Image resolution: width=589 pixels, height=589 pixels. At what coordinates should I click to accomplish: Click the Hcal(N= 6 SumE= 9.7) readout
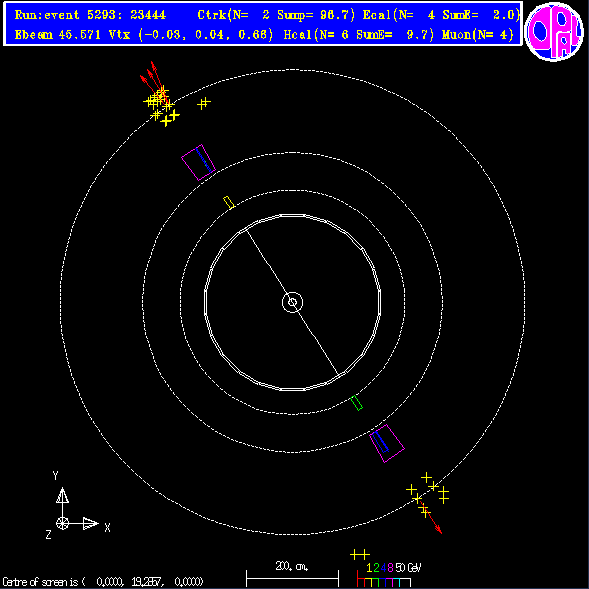359,35
